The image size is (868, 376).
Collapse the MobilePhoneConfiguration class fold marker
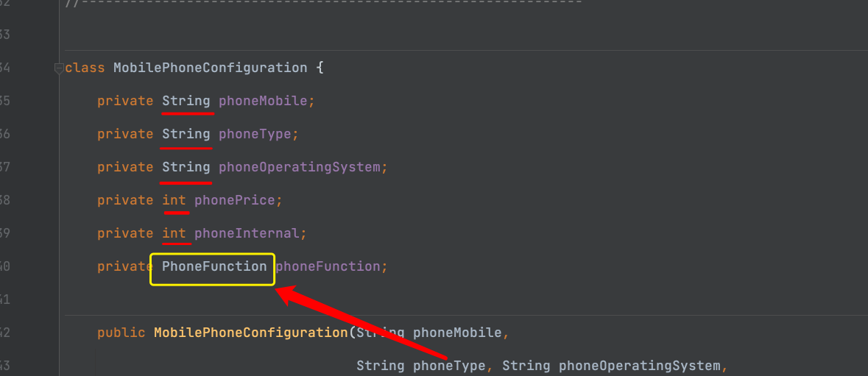tap(59, 68)
